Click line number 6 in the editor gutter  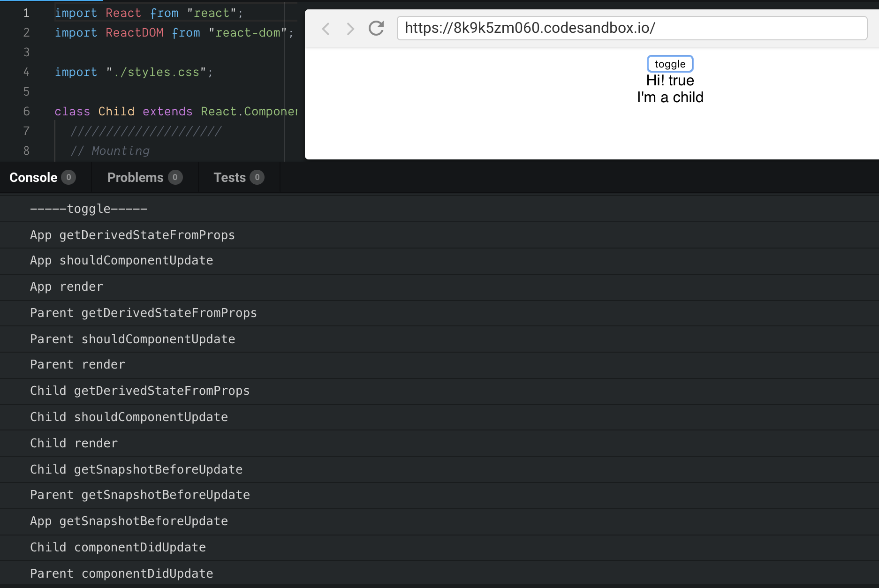[x=26, y=112]
